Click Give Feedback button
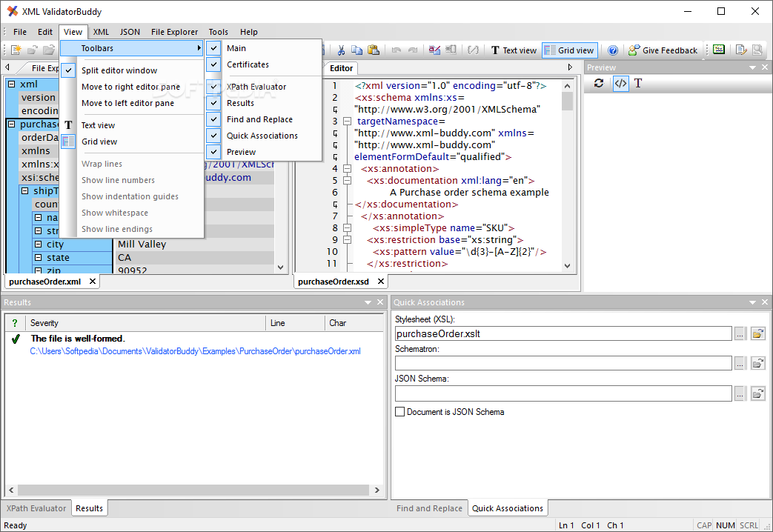773x532 pixels. tap(663, 50)
